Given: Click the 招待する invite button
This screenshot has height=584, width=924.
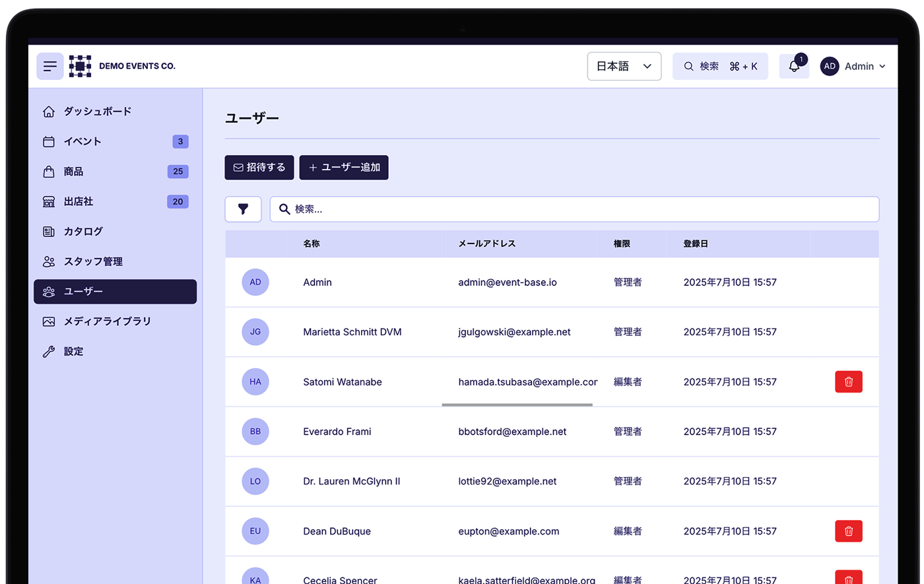Looking at the screenshot, I should tap(259, 168).
